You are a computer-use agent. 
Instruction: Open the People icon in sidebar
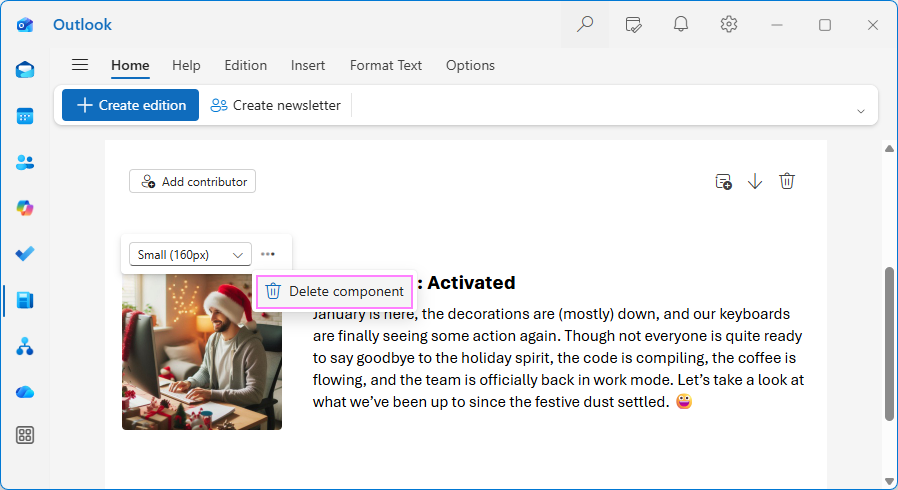tap(25, 163)
